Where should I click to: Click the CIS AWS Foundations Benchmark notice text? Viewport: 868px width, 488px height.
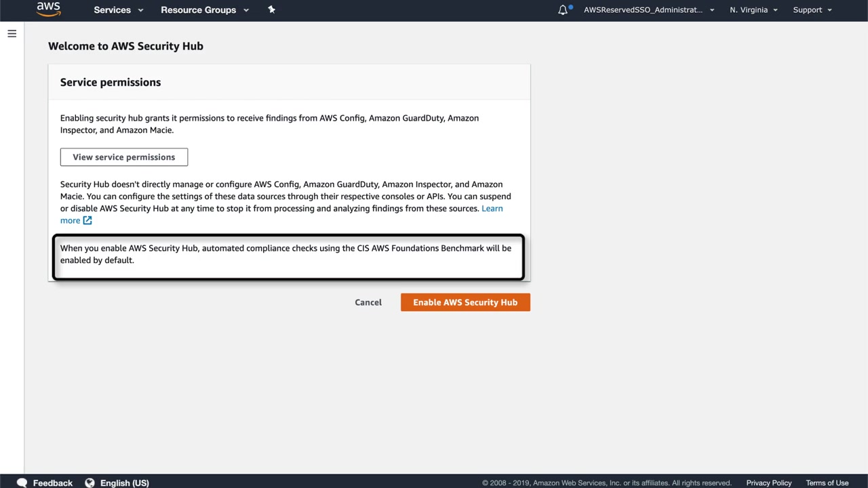(x=285, y=254)
